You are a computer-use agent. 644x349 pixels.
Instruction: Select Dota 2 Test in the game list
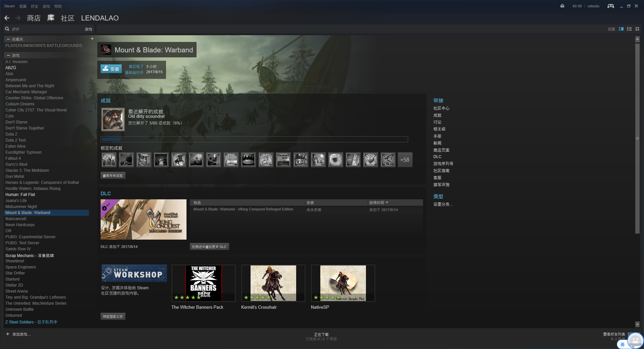(15, 140)
